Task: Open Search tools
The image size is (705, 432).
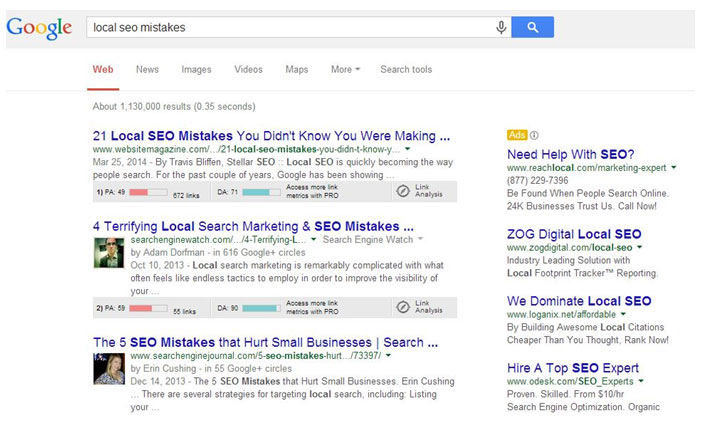Action: (x=406, y=70)
